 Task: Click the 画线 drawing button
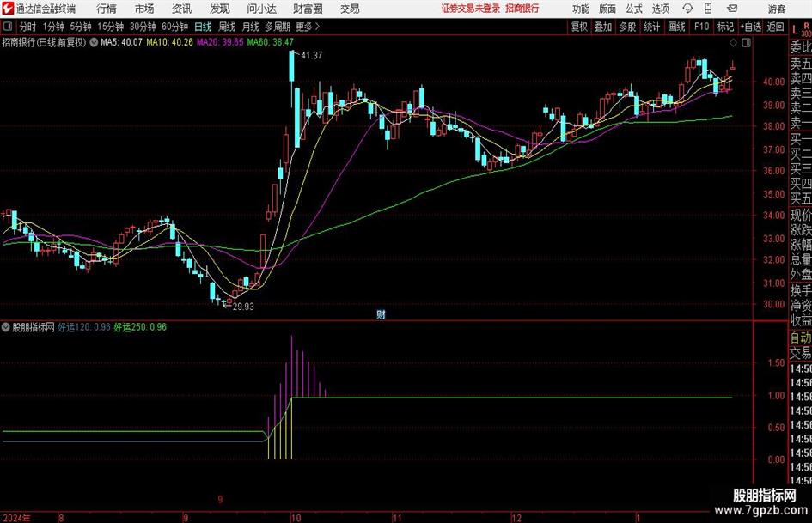tap(676, 27)
